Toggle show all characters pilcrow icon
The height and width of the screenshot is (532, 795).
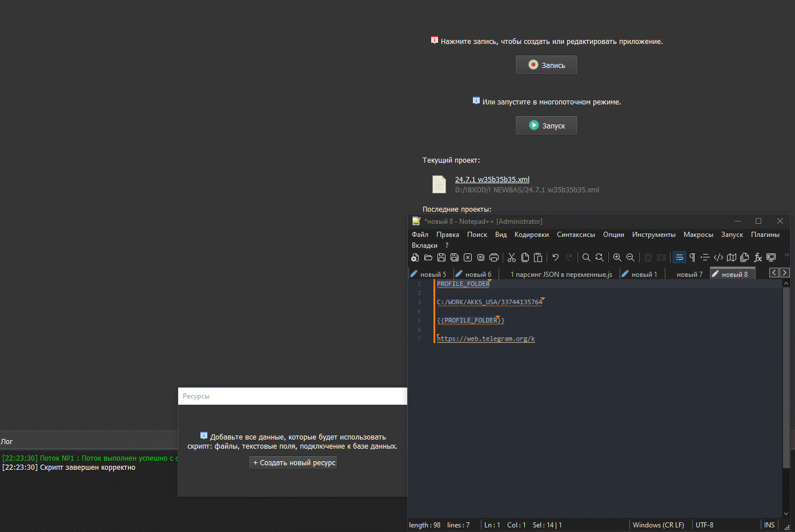click(692, 257)
